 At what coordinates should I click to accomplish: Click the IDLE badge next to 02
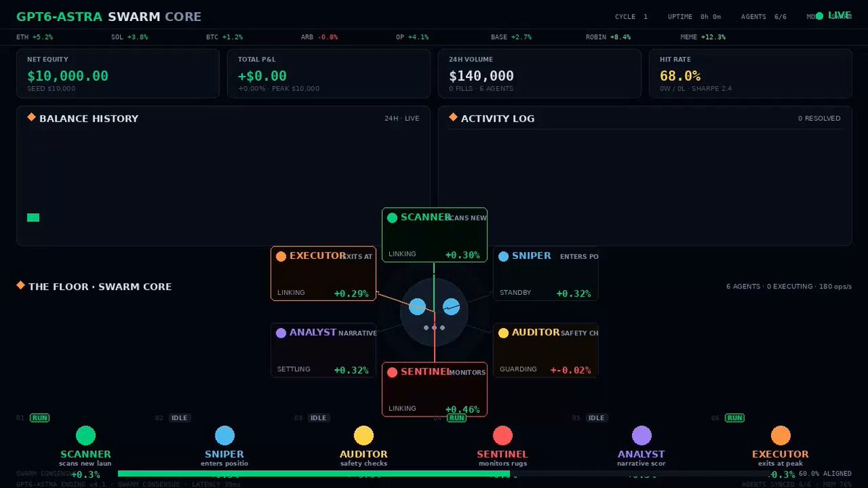179,418
